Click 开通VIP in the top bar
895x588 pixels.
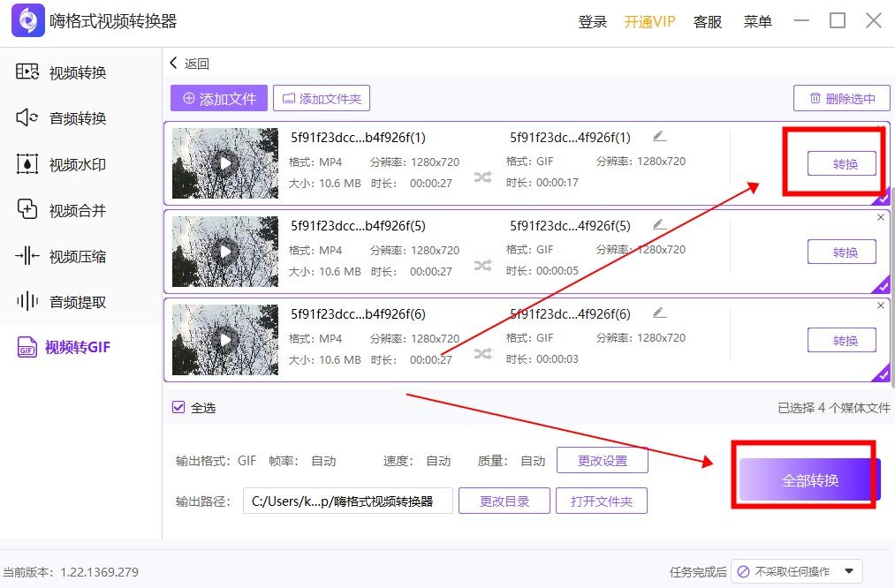tap(649, 21)
